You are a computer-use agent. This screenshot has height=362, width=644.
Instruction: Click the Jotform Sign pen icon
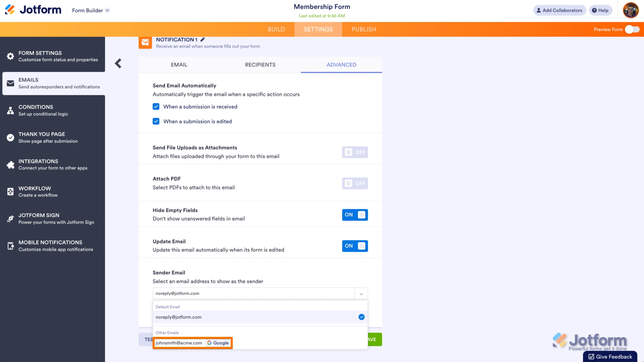10,219
